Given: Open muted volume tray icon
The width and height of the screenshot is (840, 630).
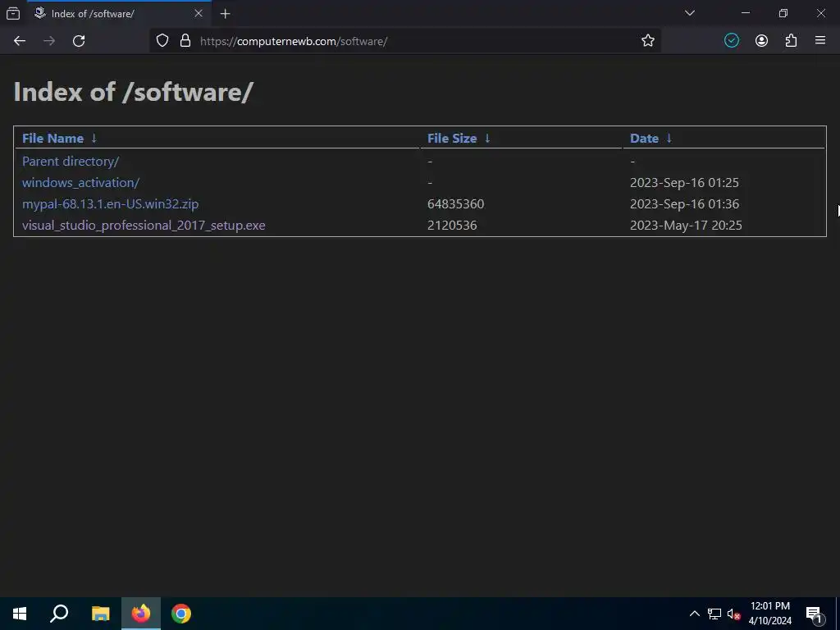Looking at the screenshot, I should click(734, 614).
